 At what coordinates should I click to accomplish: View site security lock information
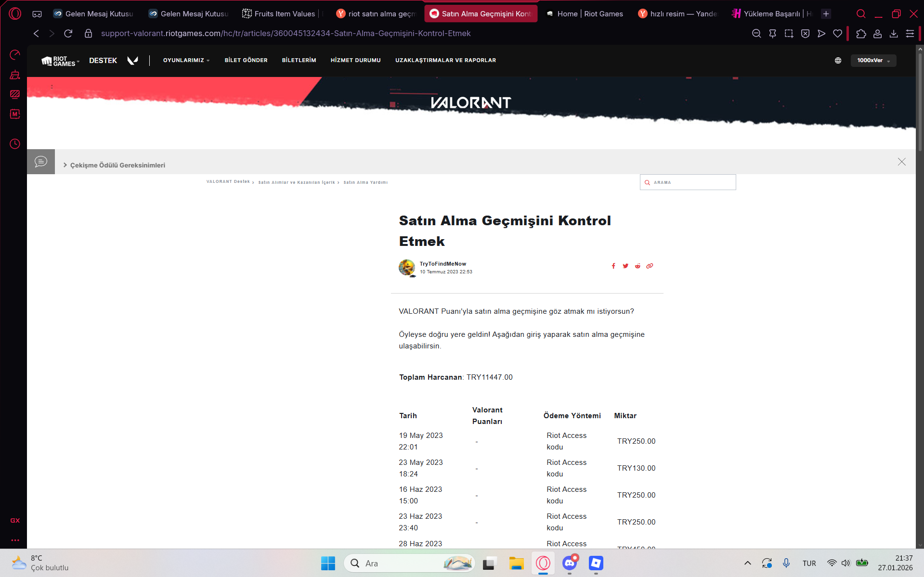pyautogui.click(x=88, y=33)
